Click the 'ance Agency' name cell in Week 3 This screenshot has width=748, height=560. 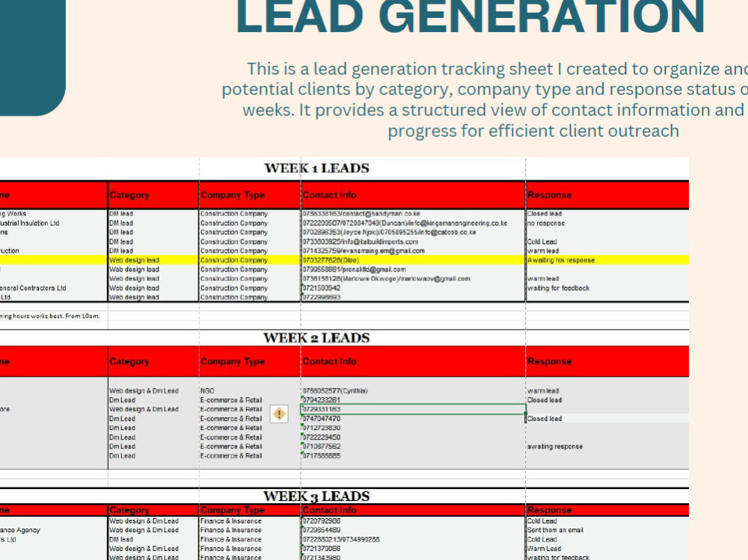pyautogui.click(x=53, y=530)
